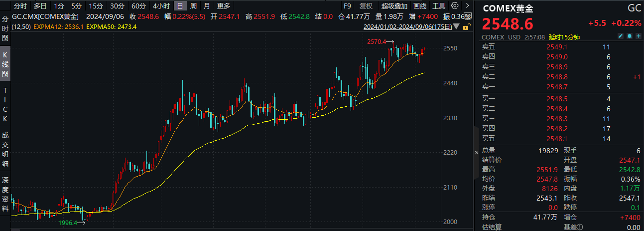Image resolution: width=644 pixels, height=231 pixels.
Task: Open the 工具 tools menu
Action: tap(439, 6)
